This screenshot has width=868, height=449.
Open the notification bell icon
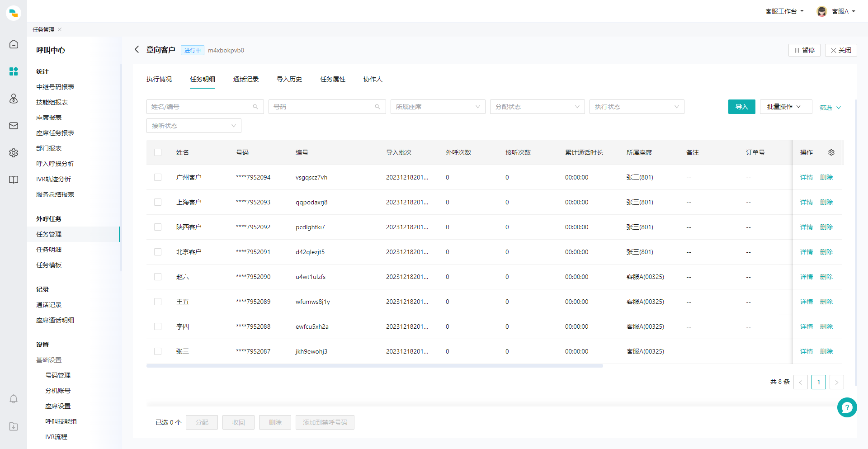(x=14, y=399)
